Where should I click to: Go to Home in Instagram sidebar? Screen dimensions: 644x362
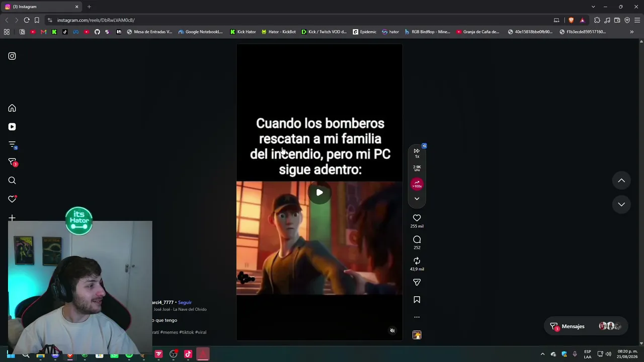coord(12,108)
